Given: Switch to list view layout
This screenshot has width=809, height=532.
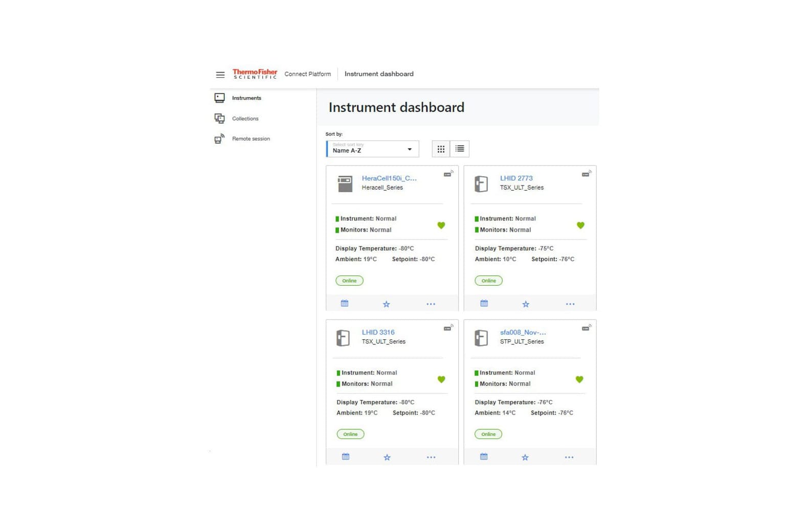Looking at the screenshot, I should coord(460,149).
